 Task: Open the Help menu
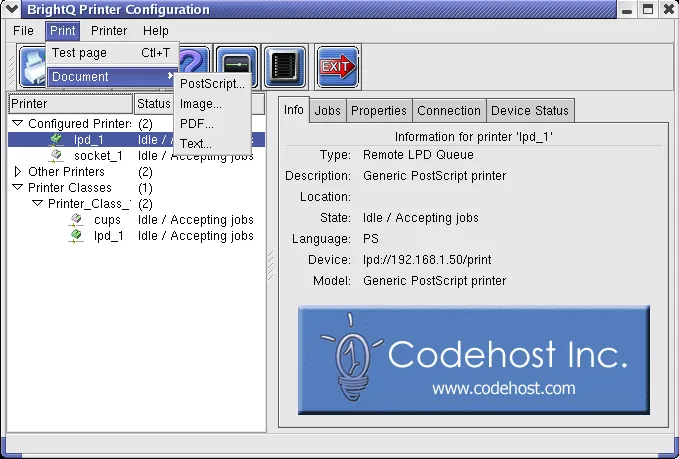pos(156,31)
